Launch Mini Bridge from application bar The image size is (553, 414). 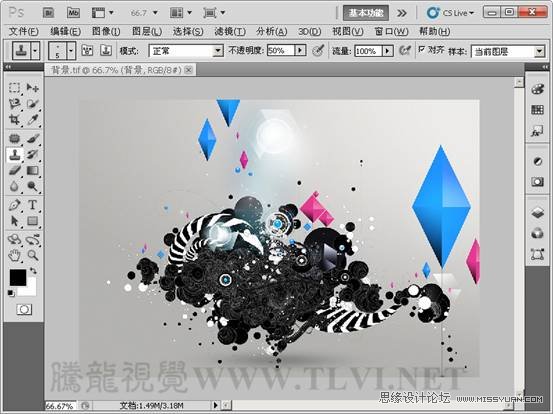(x=73, y=13)
